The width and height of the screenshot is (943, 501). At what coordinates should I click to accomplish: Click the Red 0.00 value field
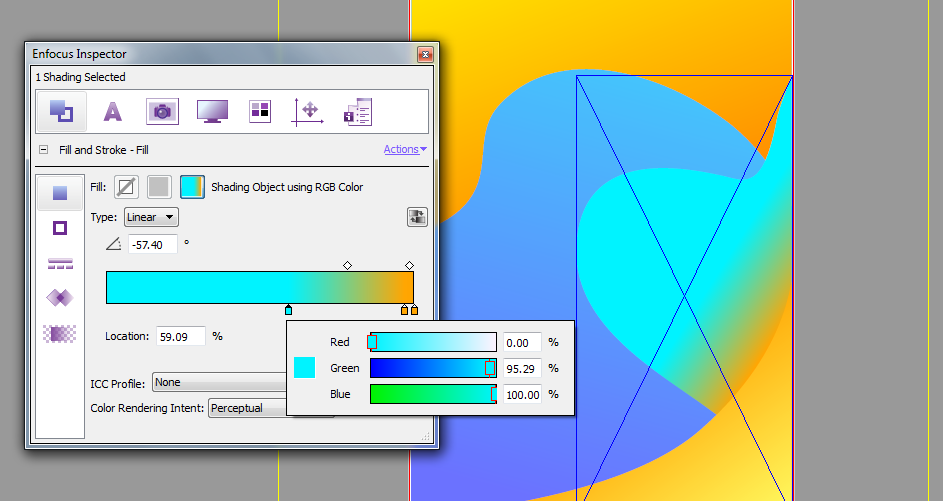(x=522, y=342)
